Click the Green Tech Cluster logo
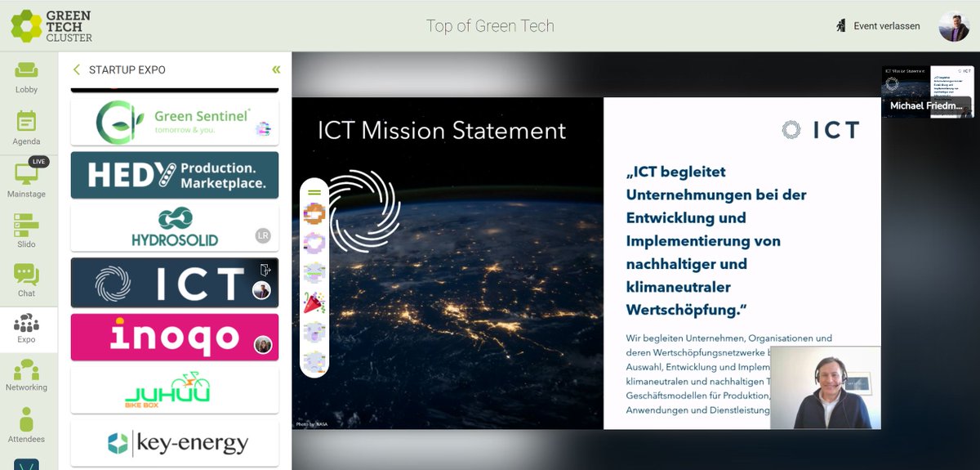The height and width of the screenshot is (470, 980). [x=51, y=26]
